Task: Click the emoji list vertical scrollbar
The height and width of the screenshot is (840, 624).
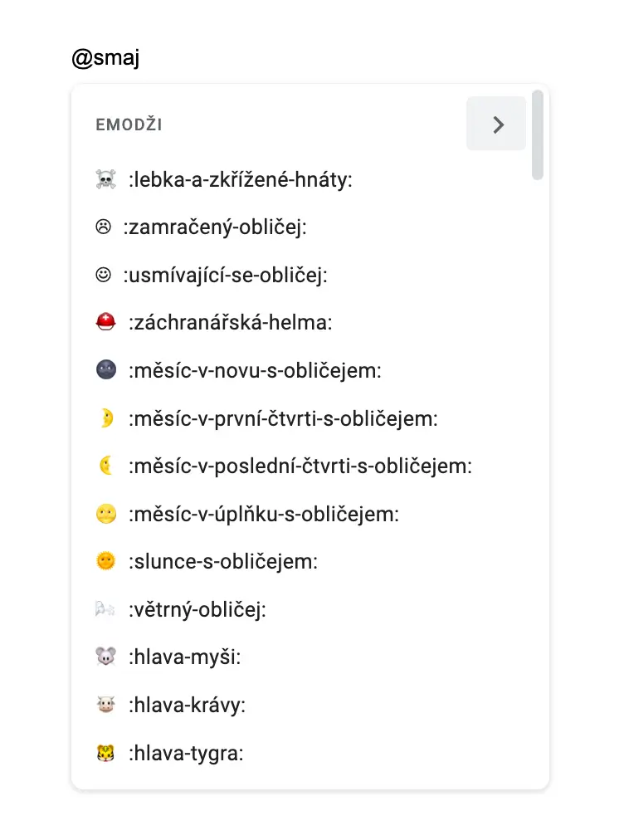Action: coord(538,134)
